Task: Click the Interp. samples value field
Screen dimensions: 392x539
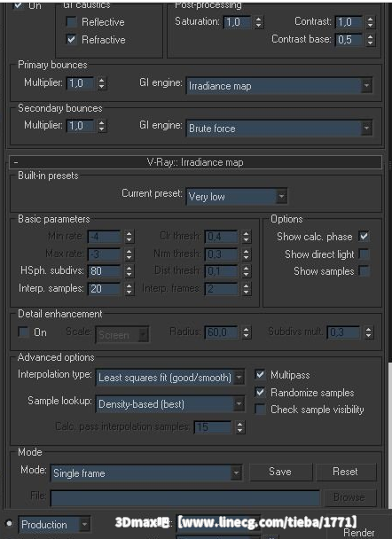Action: point(105,288)
